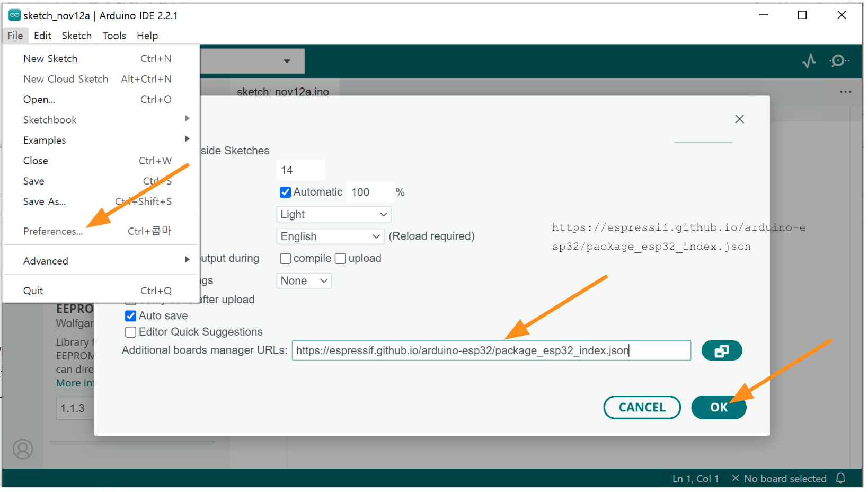This screenshot has height=492, width=868.
Task: Click the account profile icon in sidebar
Action: pyautogui.click(x=23, y=449)
